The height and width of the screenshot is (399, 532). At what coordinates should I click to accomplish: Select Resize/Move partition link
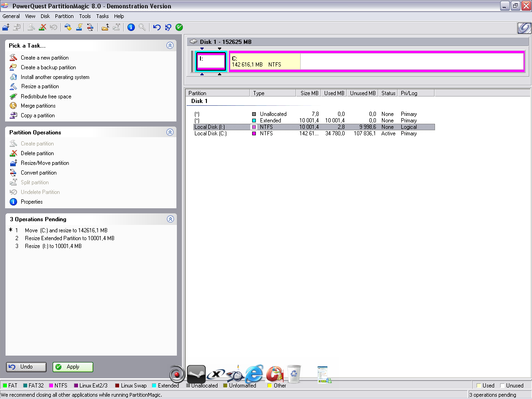[45, 163]
